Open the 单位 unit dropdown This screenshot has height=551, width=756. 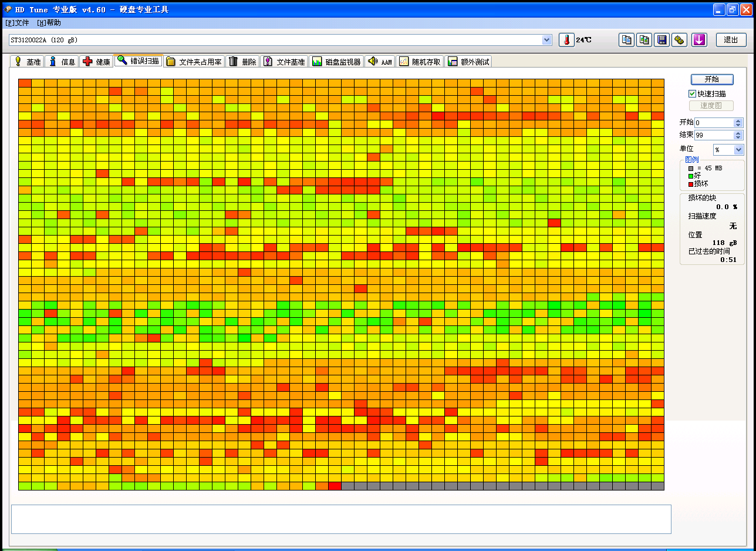click(x=738, y=150)
